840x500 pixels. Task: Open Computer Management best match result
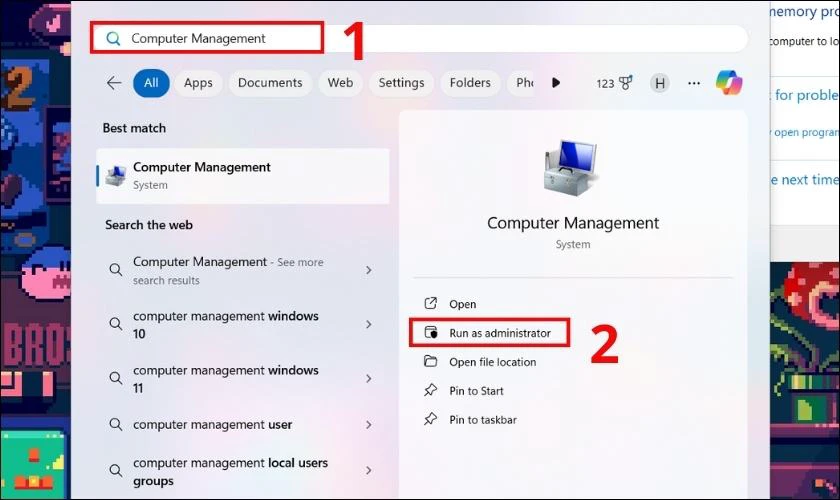point(243,176)
